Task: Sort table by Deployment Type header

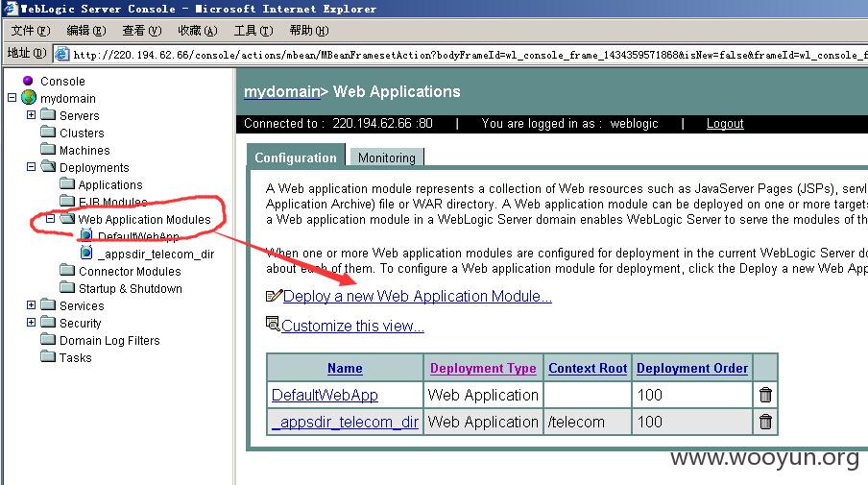Action: click(483, 368)
